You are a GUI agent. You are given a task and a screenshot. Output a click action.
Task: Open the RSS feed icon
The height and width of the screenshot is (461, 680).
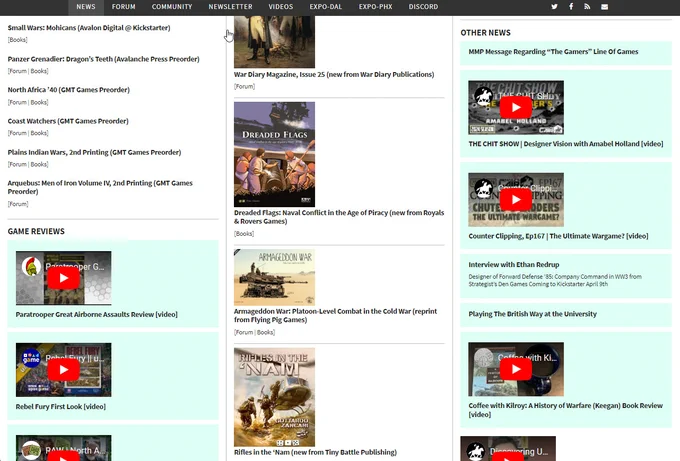click(x=587, y=7)
